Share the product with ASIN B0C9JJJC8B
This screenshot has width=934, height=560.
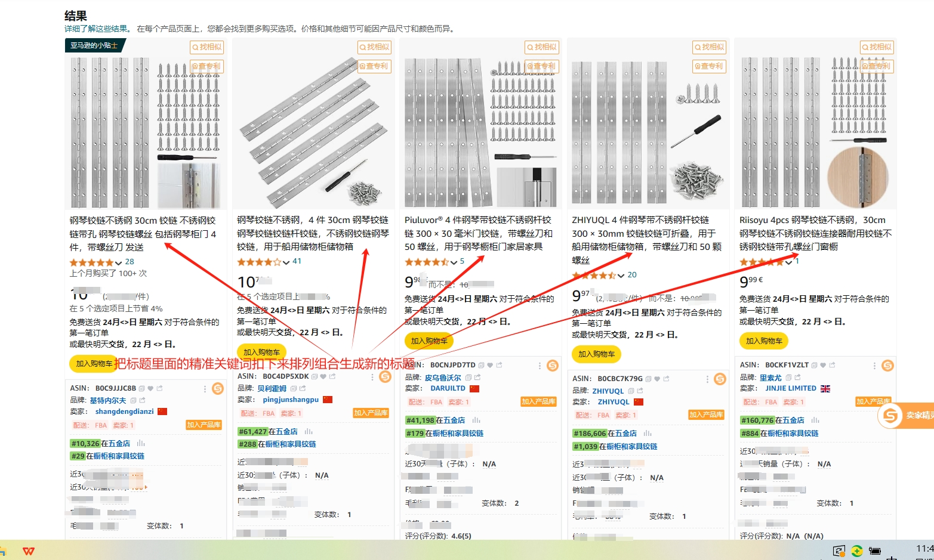160,388
